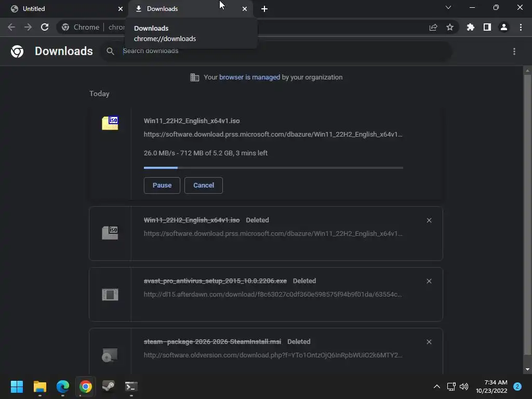The width and height of the screenshot is (532, 399).
Task: Show hidden system tray icons
Action: pyautogui.click(x=437, y=387)
